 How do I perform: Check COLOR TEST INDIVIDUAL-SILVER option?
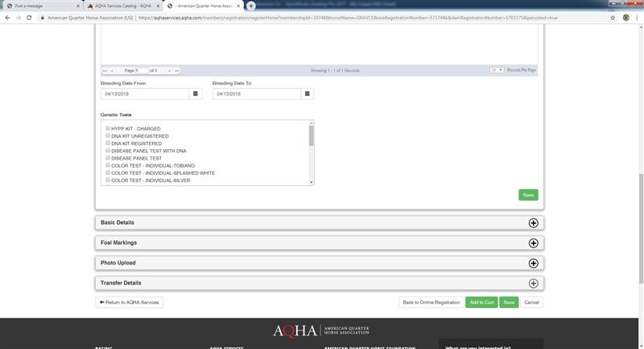(108, 180)
